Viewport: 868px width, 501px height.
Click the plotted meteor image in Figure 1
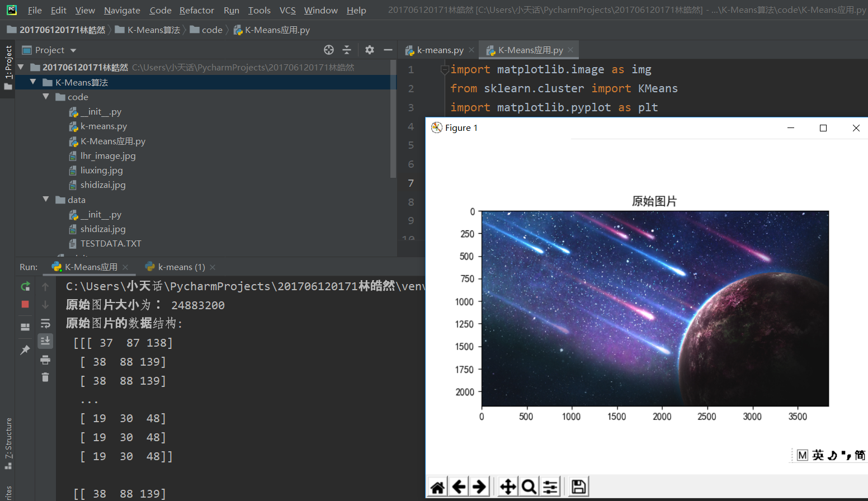[655, 309]
